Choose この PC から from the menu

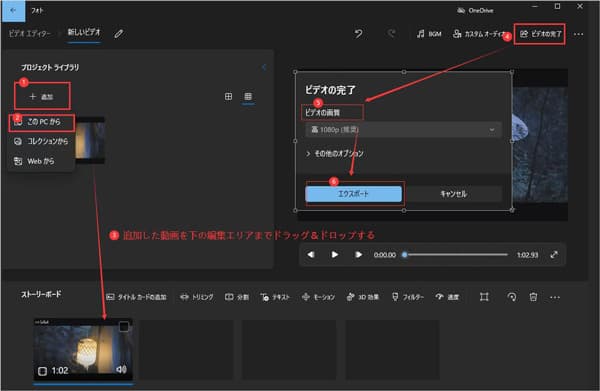click(x=42, y=122)
